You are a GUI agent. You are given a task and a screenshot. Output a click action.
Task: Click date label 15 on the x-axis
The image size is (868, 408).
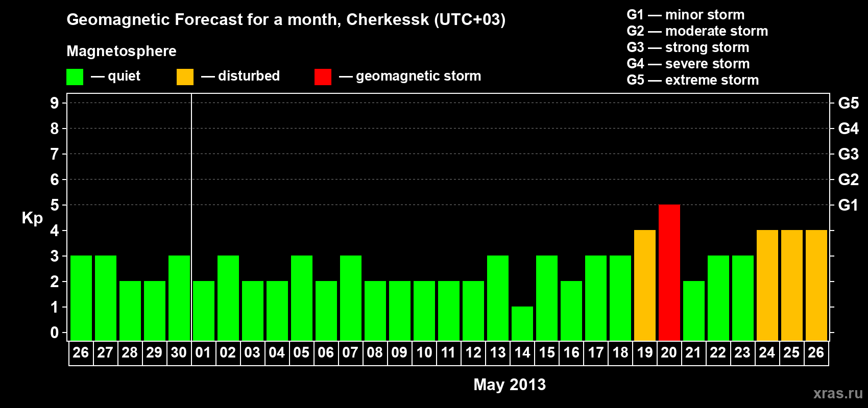[546, 352]
